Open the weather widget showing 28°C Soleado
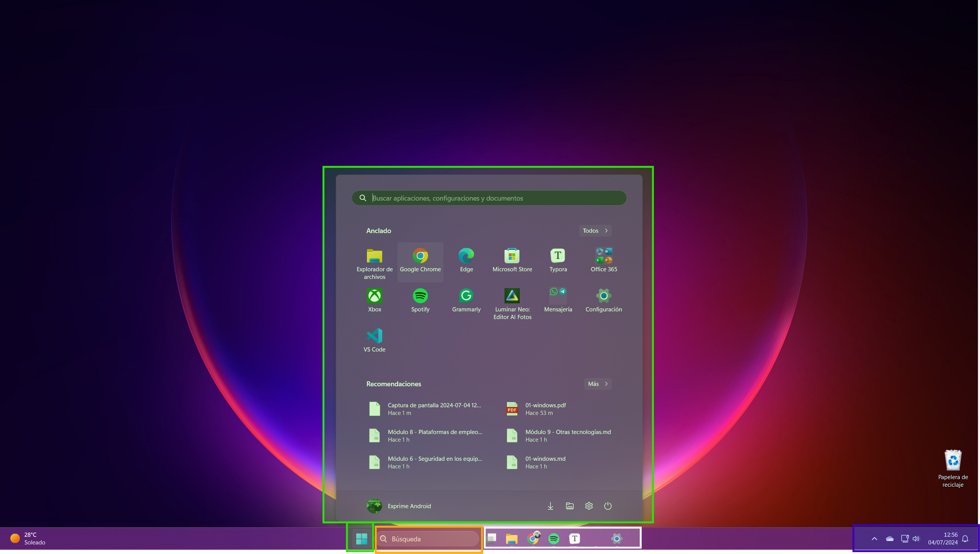Screen dimensions: 980x554 pos(28,539)
